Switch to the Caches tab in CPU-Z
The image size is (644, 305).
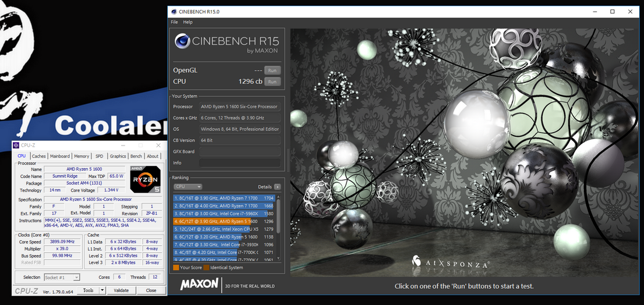click(x=39, y=156)
